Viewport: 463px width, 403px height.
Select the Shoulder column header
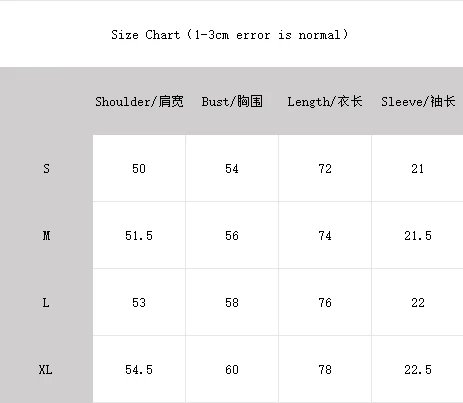tap(139, 101)
